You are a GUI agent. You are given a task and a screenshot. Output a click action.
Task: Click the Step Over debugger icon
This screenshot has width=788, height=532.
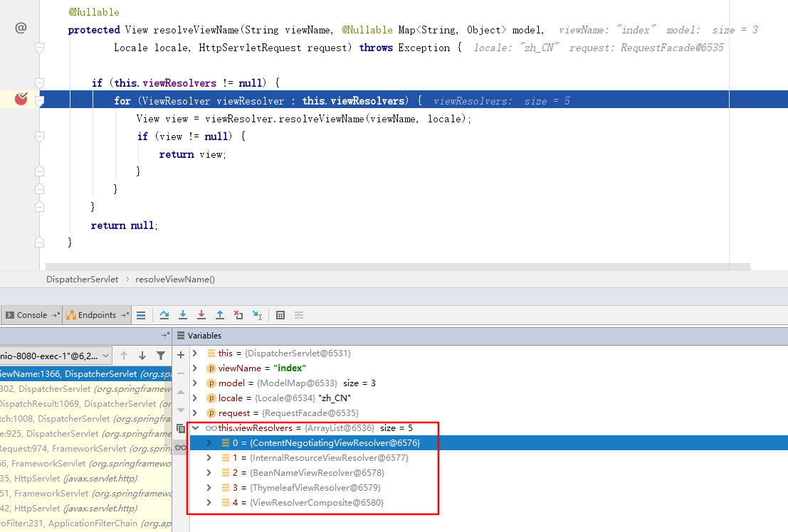[x=164, y=315]
